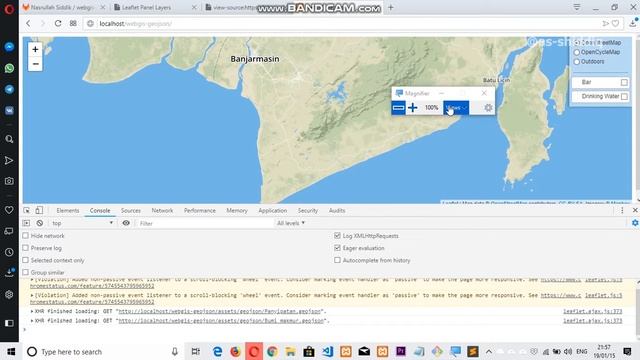Take snapshot with sidebar camera icon
The height and width of the screenshot is (360, 640).
tap(9, 181)
